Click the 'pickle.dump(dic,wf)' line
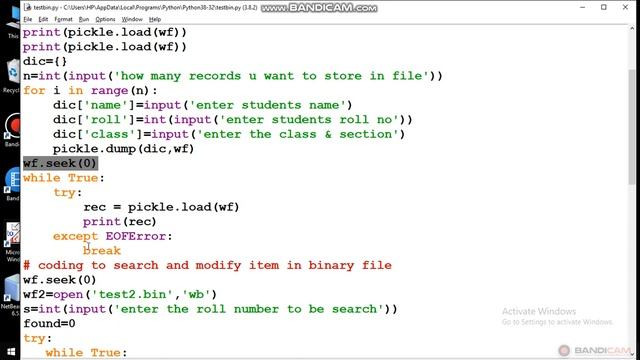The image size is (640, 360). [x=123, y=149]
